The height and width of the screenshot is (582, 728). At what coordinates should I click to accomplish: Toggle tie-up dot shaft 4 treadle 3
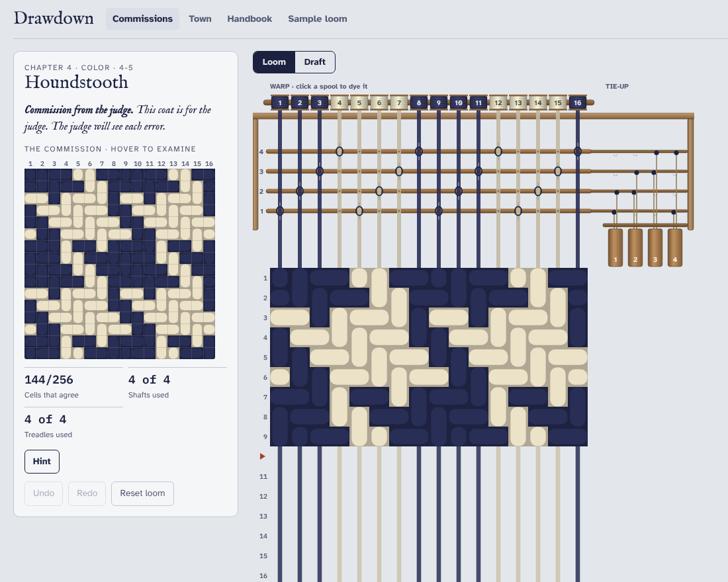click(x=657, y=153)
